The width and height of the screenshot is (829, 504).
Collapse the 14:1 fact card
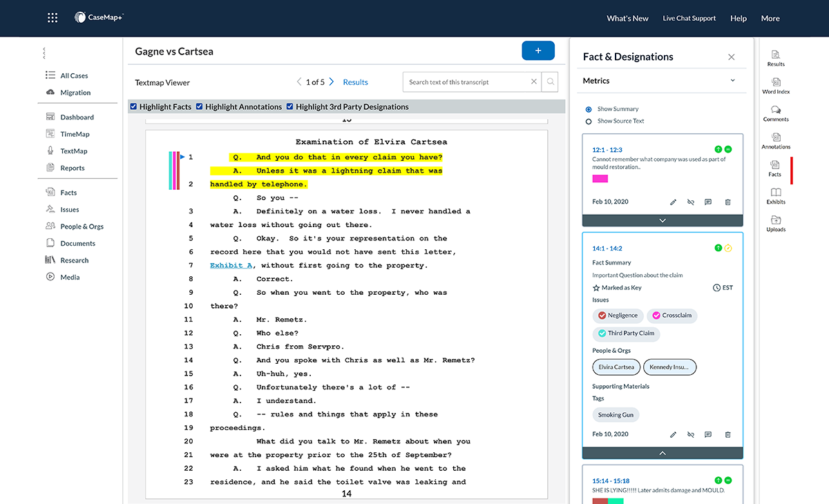click(662, 454)
